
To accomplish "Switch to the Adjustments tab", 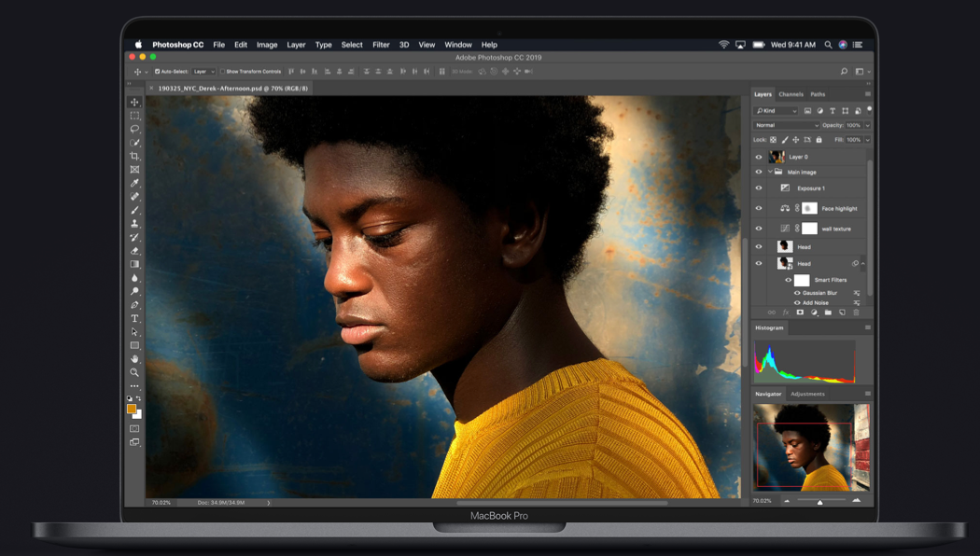I will [x=807, y=395].
